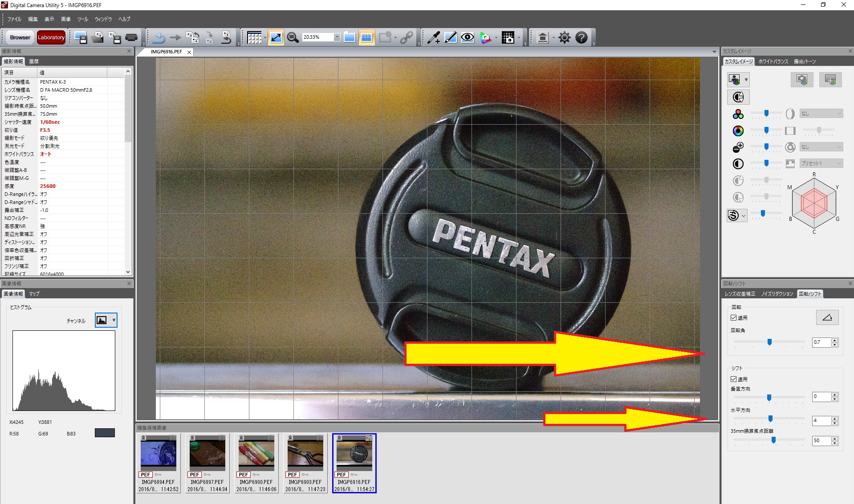Expand the thumbnail grid icon dropdown arrow
The width and height of the screenshot is (854, 504).
coord(265,38)
